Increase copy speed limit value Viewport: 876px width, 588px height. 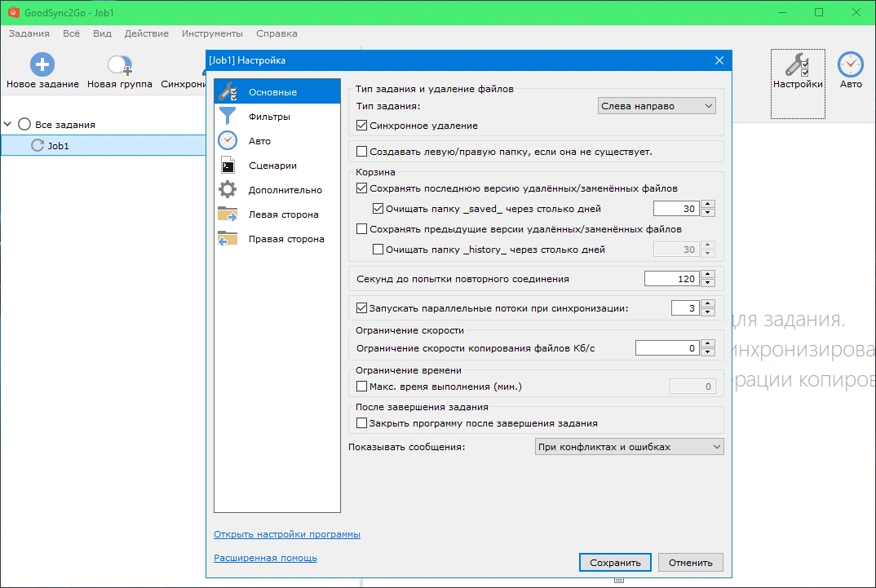pos(708,344)
